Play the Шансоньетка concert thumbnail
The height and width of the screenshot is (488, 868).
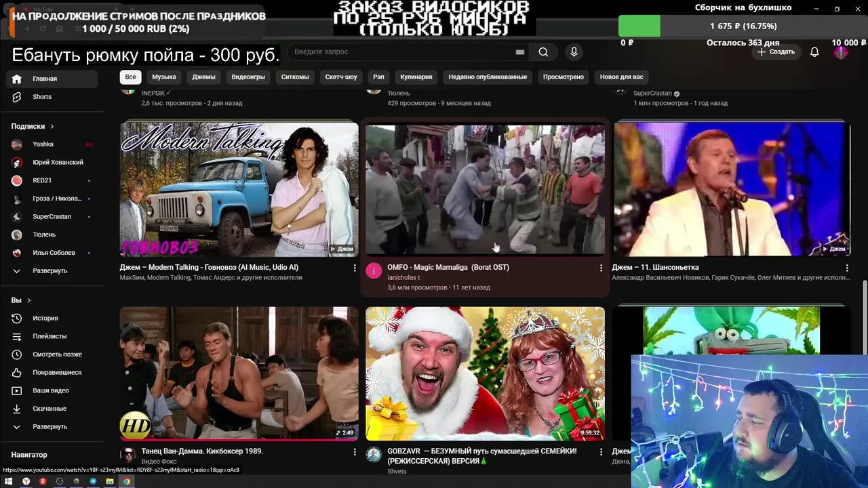click(x=731, y=189)
